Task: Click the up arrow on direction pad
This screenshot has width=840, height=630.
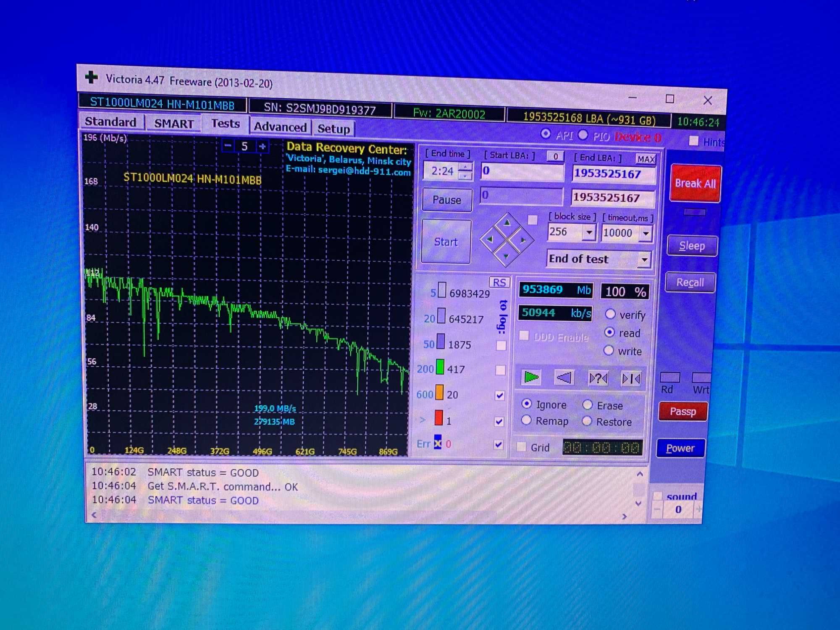Action: (x=507, y=223)
